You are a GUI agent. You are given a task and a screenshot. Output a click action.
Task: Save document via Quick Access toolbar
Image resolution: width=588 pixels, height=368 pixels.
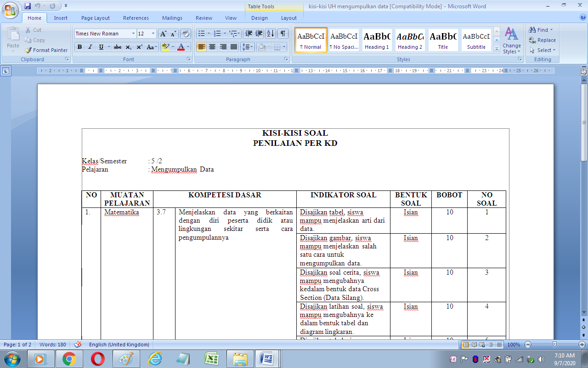click(x=27, y=6)
